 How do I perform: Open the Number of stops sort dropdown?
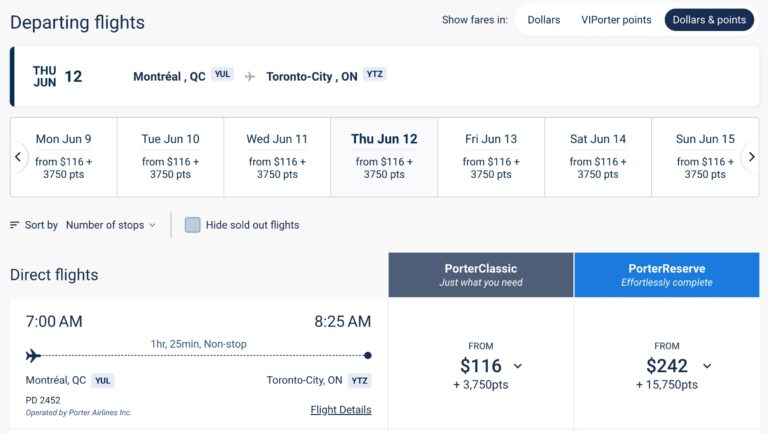(110, 225)
